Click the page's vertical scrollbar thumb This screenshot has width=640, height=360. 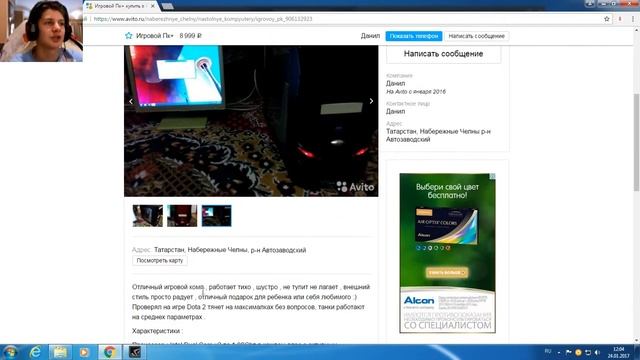636,142
